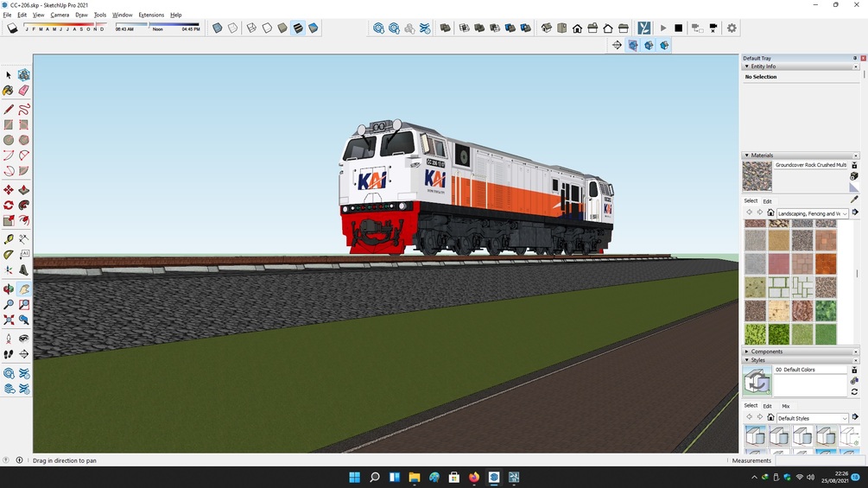Toggle X-Ray face style

point(218,28)
